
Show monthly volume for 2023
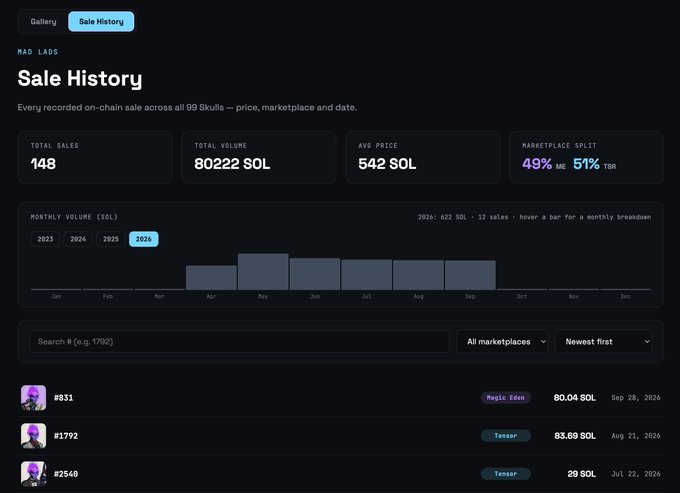pyautogui.click(x=46, y=239)
